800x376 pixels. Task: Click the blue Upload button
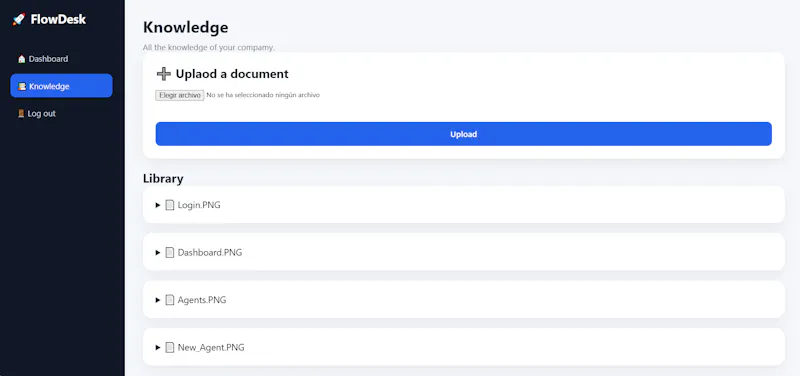463,134
